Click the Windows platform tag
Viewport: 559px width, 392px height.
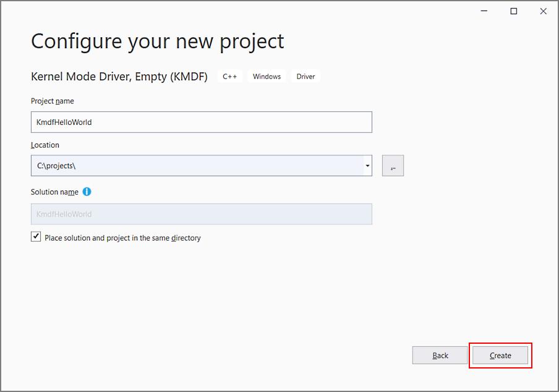267,76
